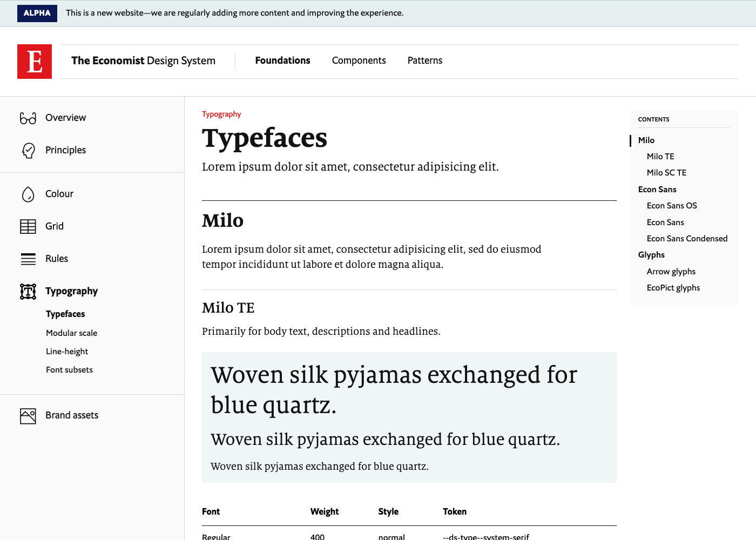
Task: Open the Foundations tab
Action: coord(282,60)
